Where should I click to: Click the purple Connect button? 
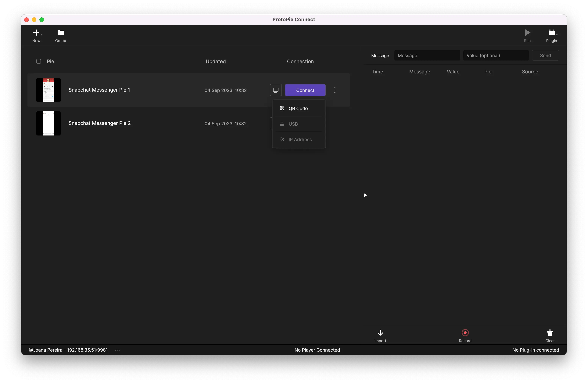305,90
